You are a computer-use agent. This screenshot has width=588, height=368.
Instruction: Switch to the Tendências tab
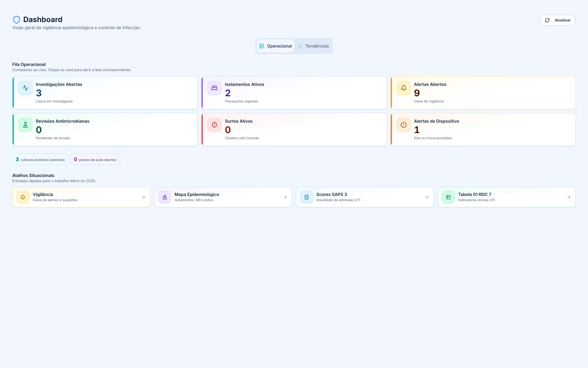(313, 46)
